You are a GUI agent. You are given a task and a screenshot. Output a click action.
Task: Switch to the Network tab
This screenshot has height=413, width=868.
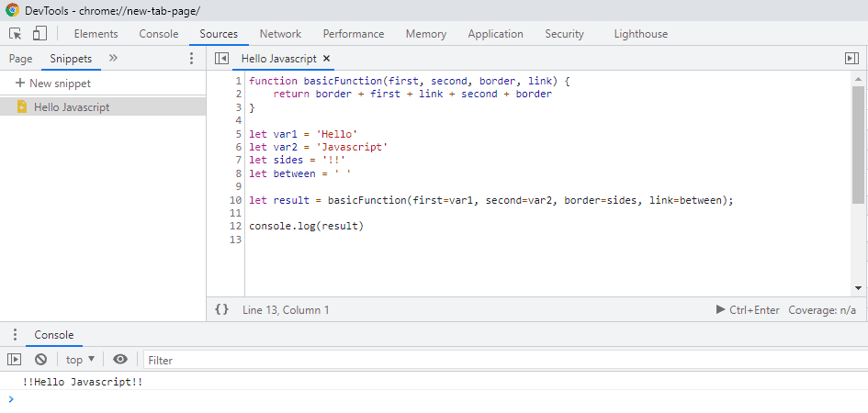(x=280, y=34)
